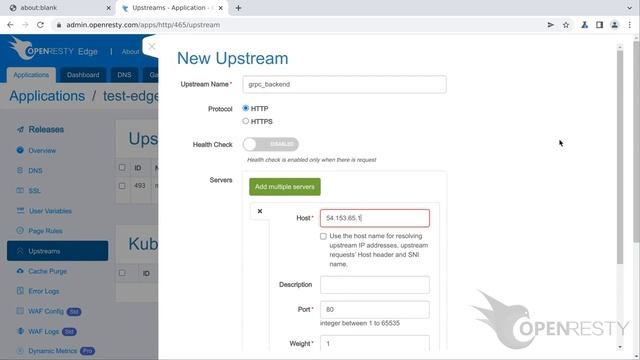Viewport: 640px width, 360px height.
Task: Switch to the DNS top tab
Action: (x=124, y=75)
